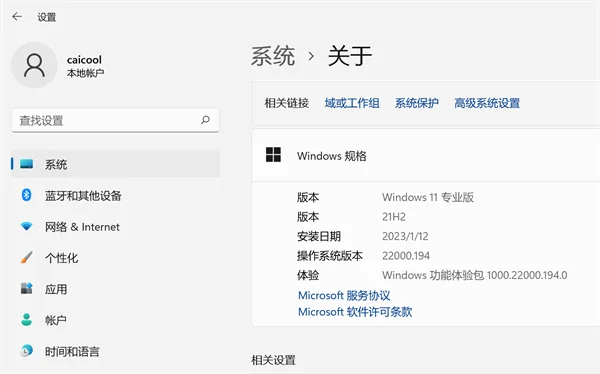Click the Wi-Fi network icon
This screenshot has width=600, height=374.
coord(26,226)
